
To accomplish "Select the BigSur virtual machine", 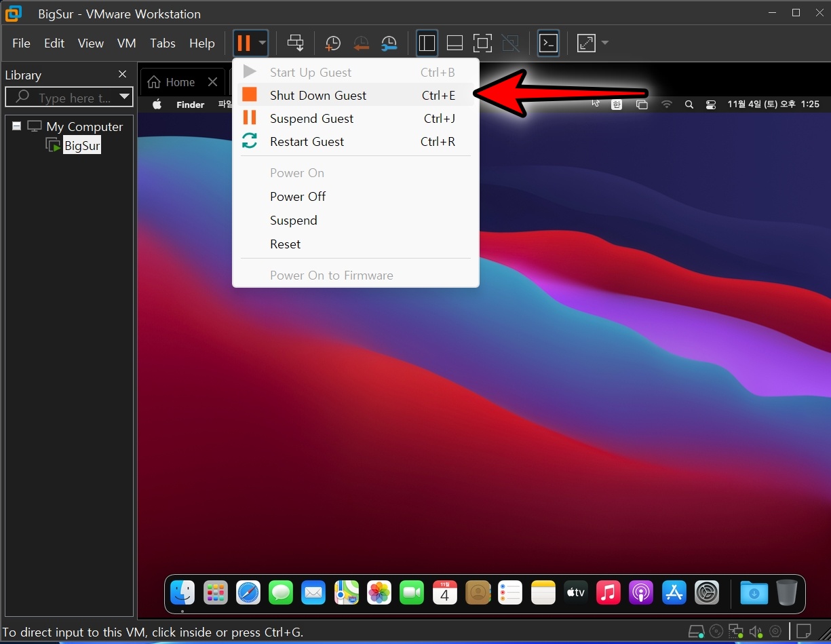I will [82, 145].
